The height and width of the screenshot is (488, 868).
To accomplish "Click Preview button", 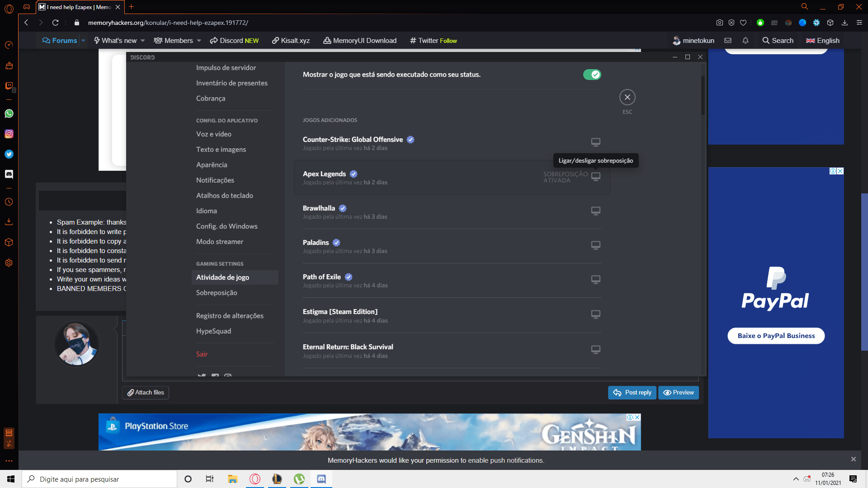I will (x=678, y=393).
